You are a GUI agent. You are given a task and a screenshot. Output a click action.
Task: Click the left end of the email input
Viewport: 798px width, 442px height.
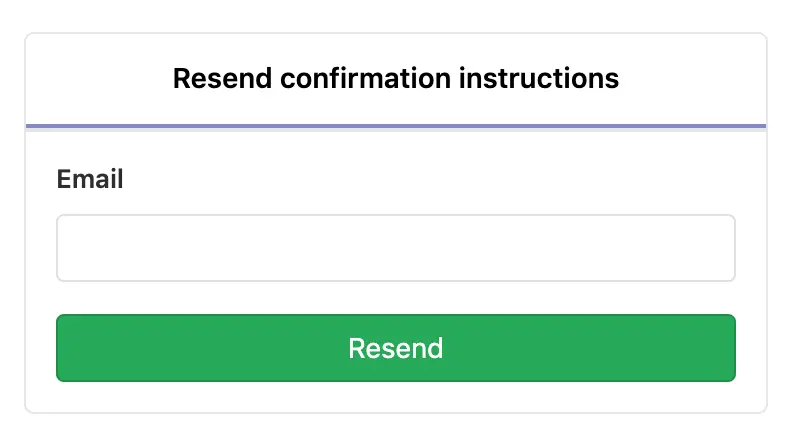pyautogui.click(x=70, y=248)
